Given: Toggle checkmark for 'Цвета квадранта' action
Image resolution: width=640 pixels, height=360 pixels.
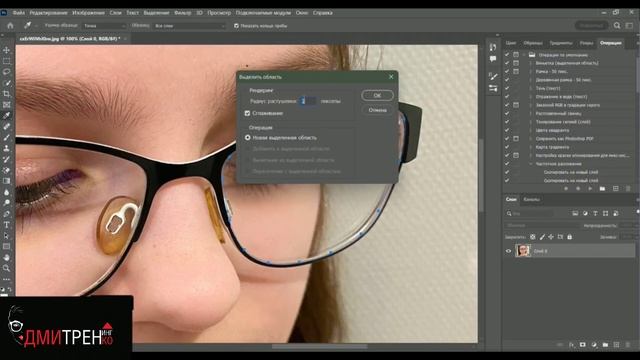Looking at the screenshot, I should pyautogui.click(x=507, y=130).
